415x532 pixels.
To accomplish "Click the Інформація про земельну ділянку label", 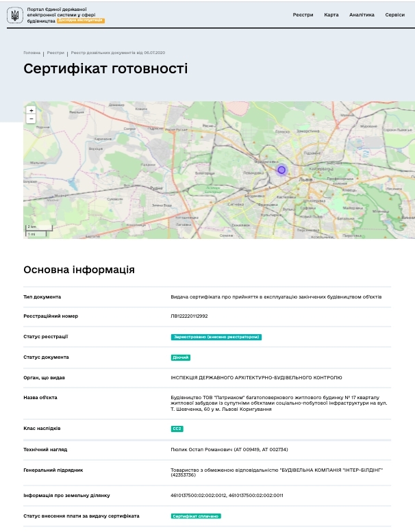I will pyautogui.click(x=66, y=495).
